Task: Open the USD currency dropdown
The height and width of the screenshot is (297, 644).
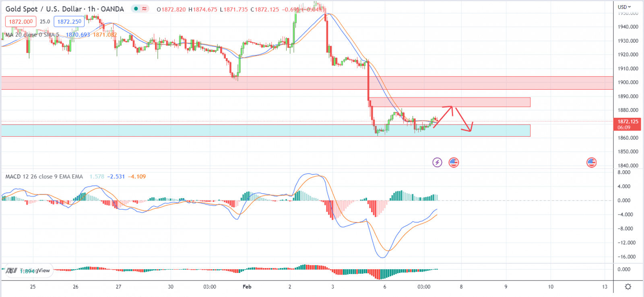Action: point(624,7)
